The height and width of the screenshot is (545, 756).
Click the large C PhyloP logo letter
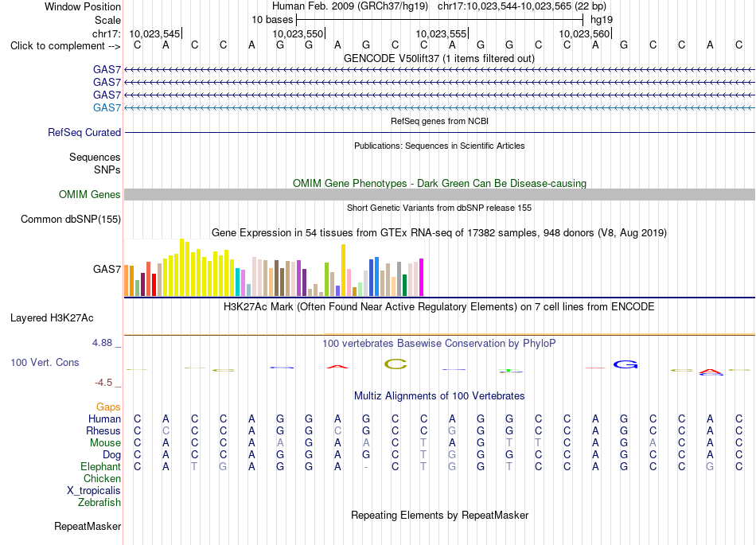pyautogui.click(x=396, y=364)
